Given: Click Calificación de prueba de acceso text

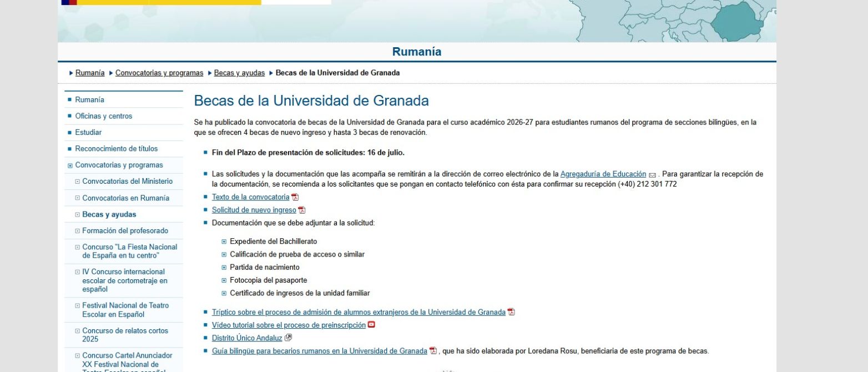Looking at the screenshot, I should coord(297,254).
